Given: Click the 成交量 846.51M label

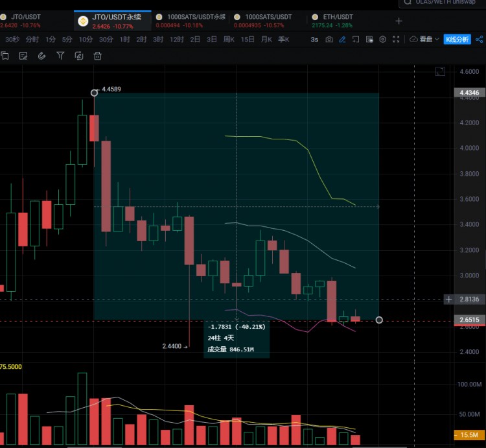Looking at the screenshot, I should 231,349.
